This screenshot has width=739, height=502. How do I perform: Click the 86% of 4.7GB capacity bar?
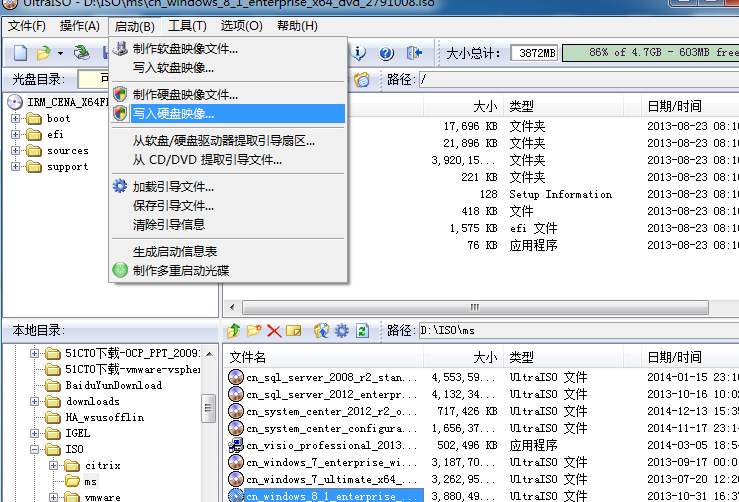(x=650, y=53)
